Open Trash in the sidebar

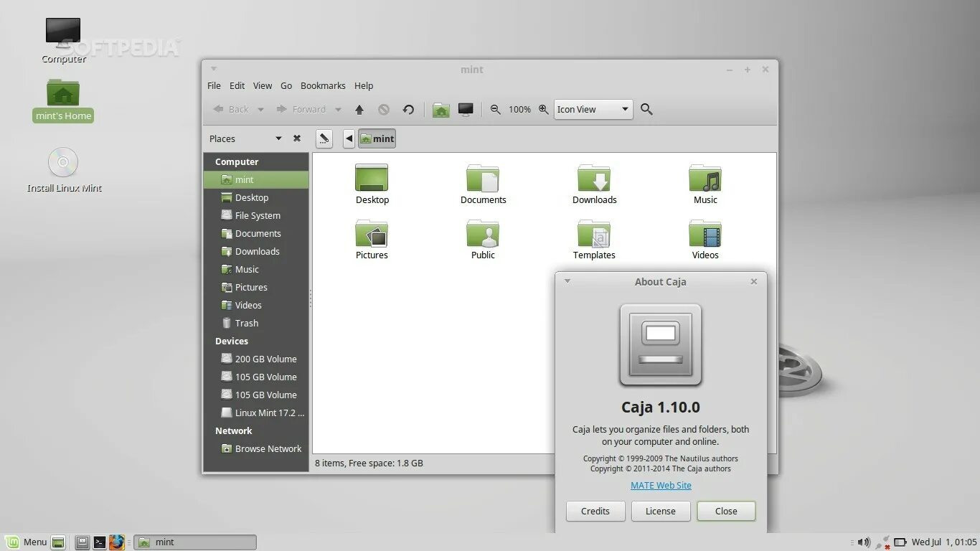(256, 323)
